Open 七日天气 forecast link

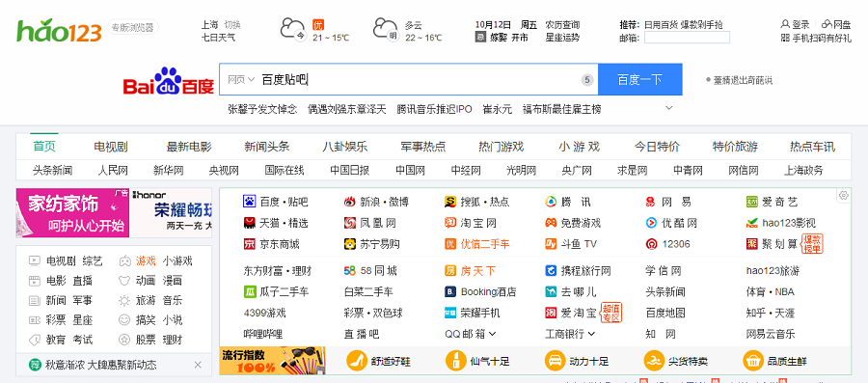(218, 38)
